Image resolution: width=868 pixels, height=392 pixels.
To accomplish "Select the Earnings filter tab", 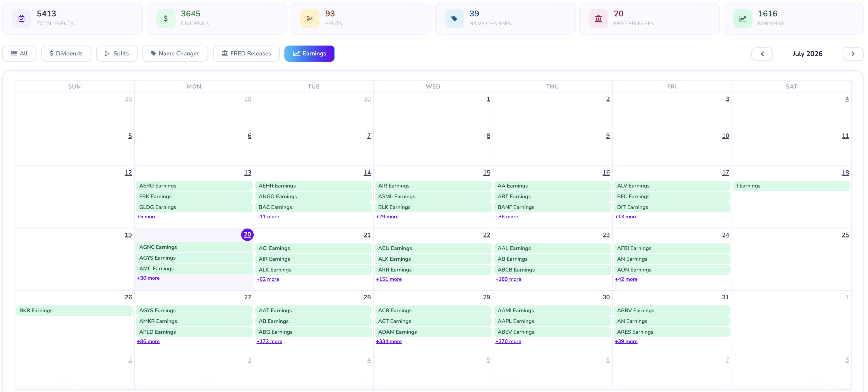I will [x=310, y=53].
